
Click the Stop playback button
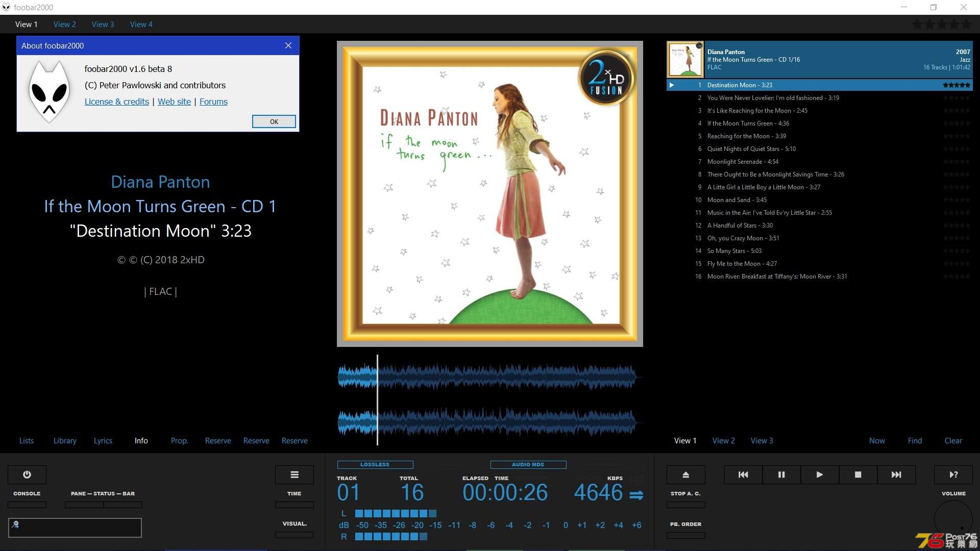click(857, 474)
